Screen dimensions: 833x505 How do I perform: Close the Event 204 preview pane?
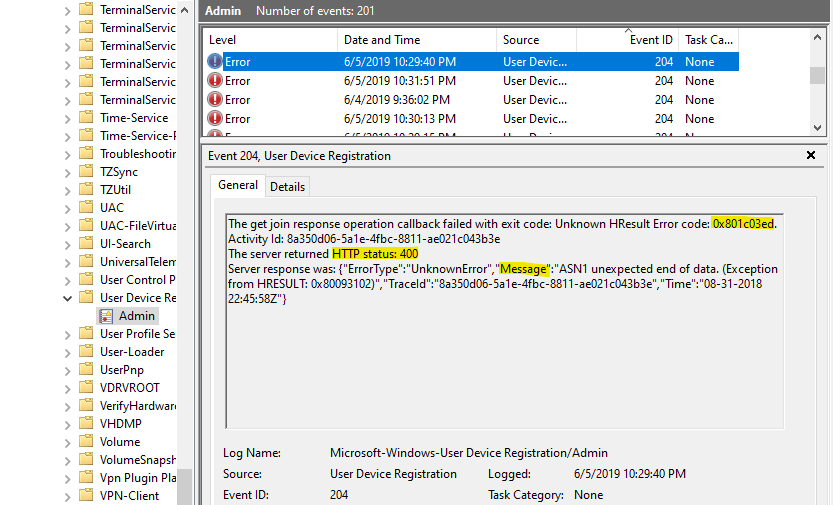810,155
